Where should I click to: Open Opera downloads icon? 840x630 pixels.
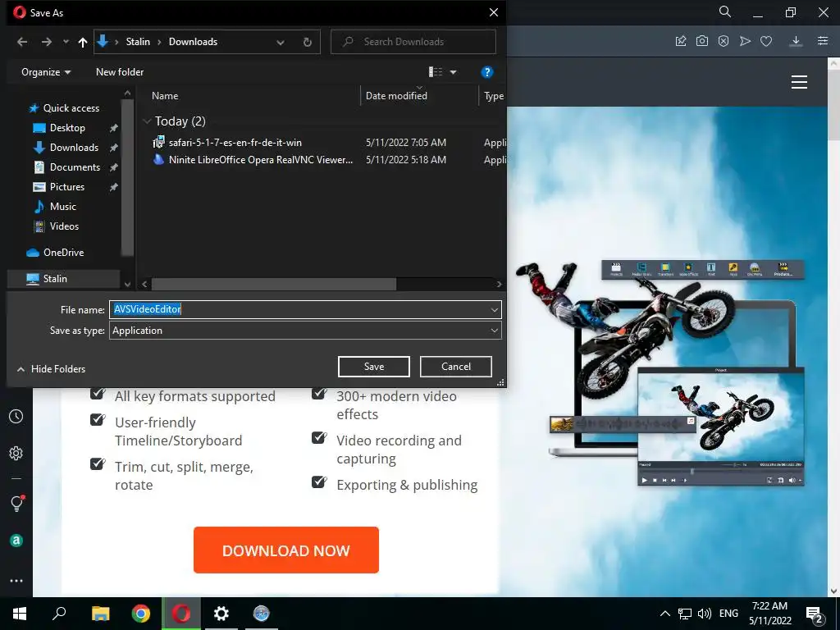click(x=796, y=41)
